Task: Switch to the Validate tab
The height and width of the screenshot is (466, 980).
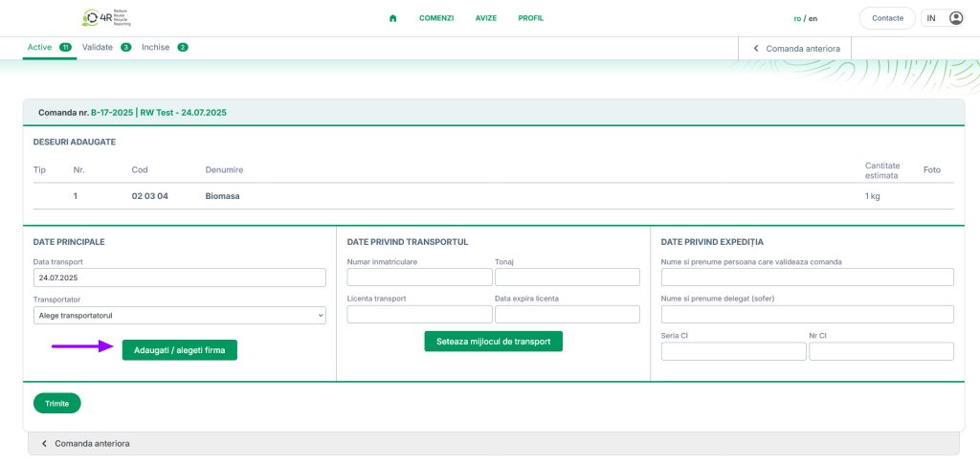Action: coord(98,47)
